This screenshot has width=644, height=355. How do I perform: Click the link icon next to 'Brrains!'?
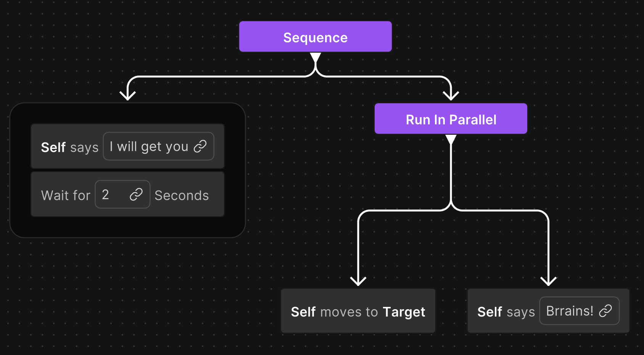(607, 311)
